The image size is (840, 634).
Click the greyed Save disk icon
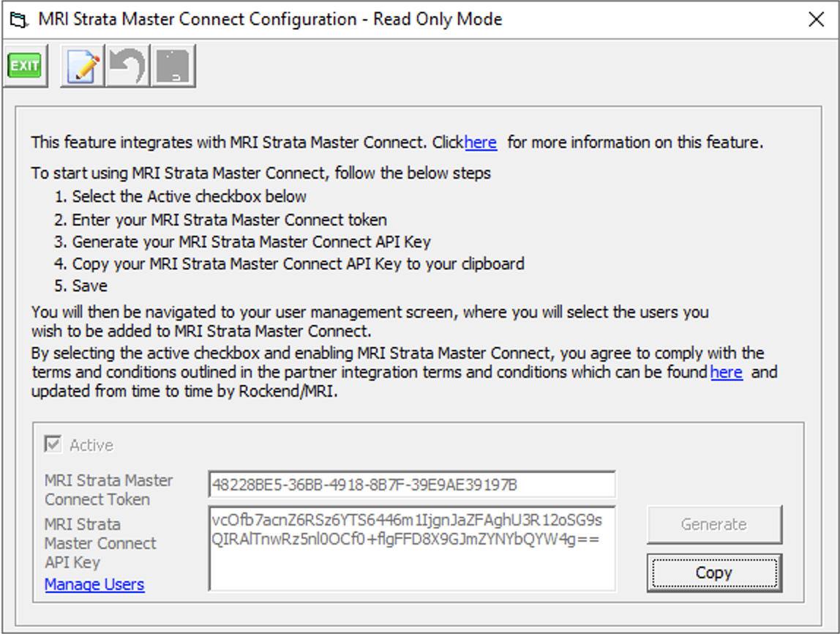tap(173, 66)
